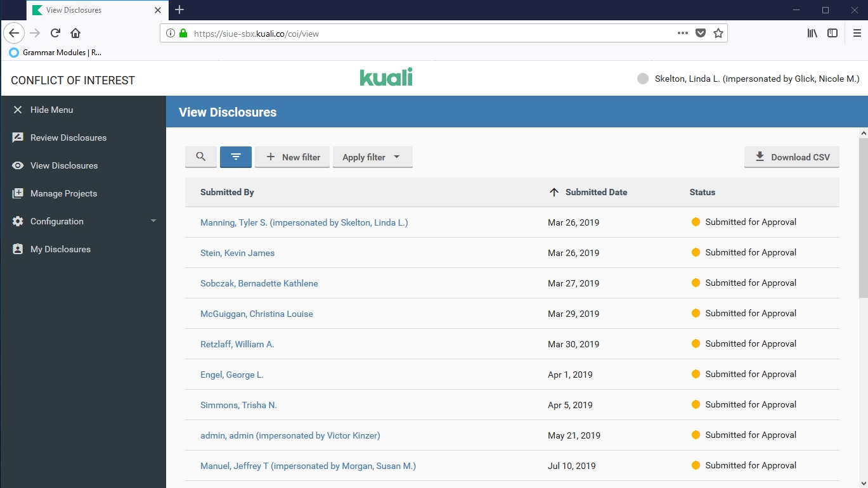The image size is (868, 488).
Task: Click the browser reload page icon
Action: tap(55, 33)
